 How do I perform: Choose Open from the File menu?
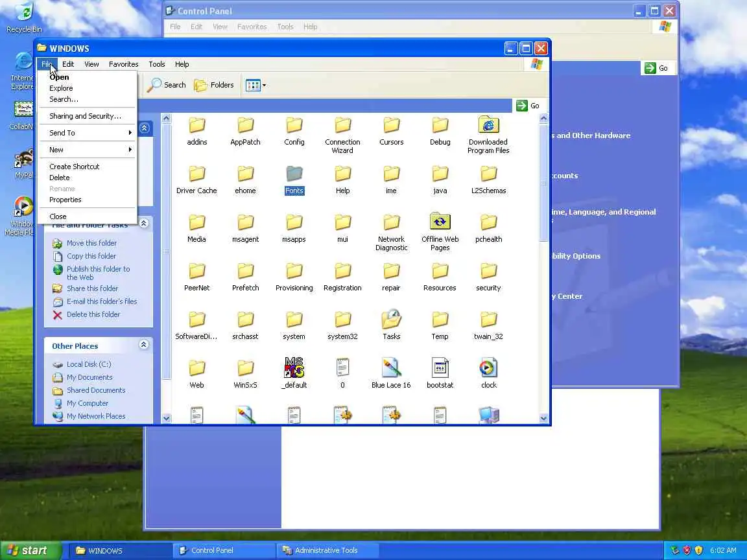tap(59, 77)
